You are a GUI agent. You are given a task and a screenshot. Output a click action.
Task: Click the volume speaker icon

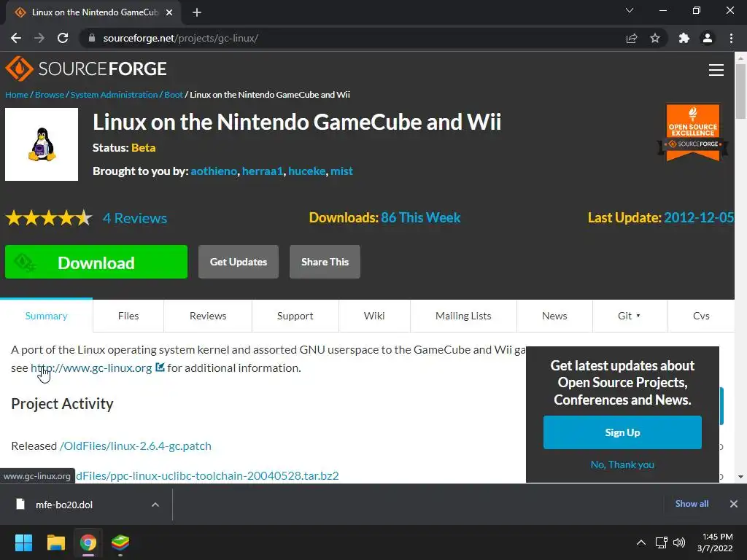pos(679,542)
